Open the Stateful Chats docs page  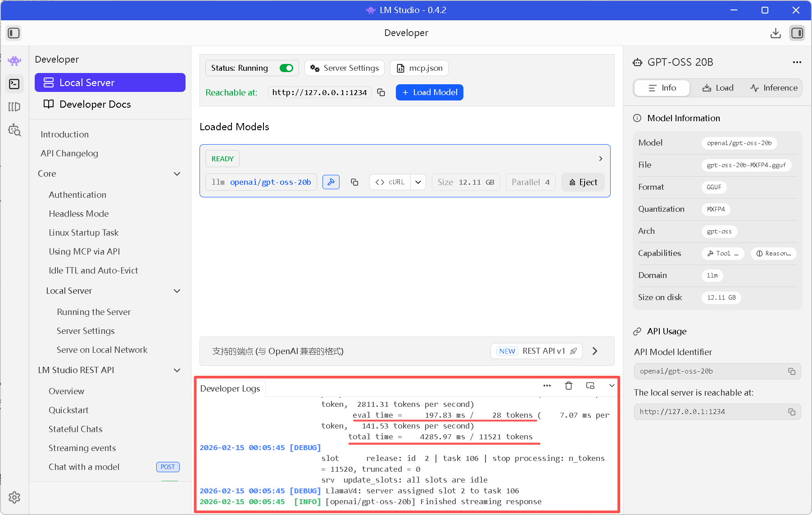(75, 429)
